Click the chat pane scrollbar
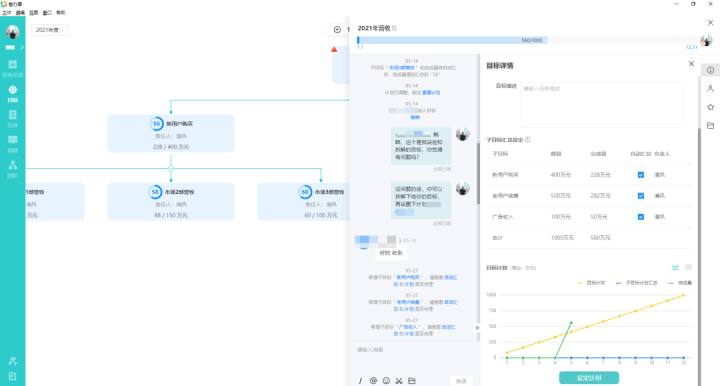The height and width of the screenshot is (386, 720). (478, 173)
